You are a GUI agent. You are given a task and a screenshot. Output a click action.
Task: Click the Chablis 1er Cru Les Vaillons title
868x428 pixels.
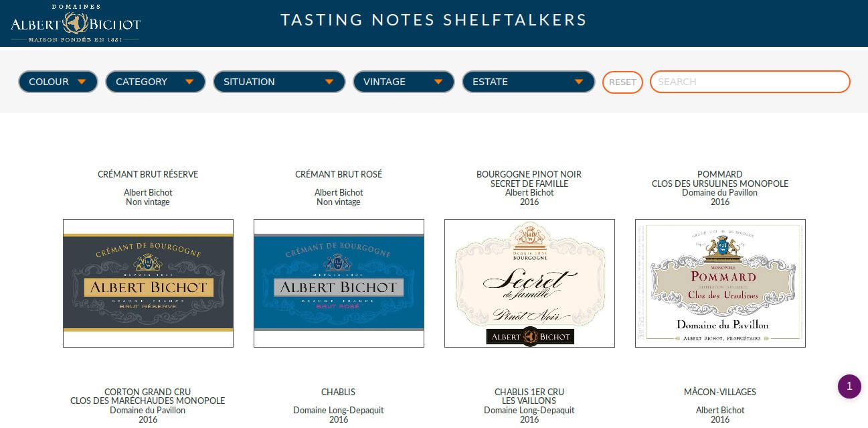529,397
